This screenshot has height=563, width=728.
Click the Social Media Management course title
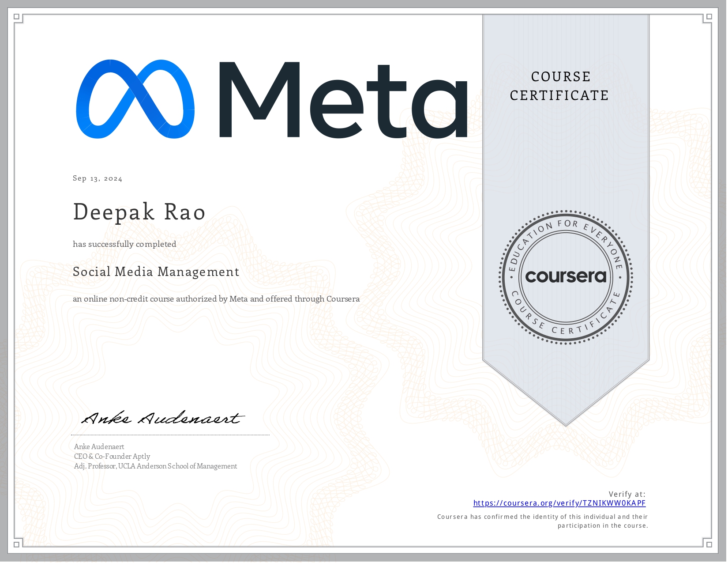156,272
